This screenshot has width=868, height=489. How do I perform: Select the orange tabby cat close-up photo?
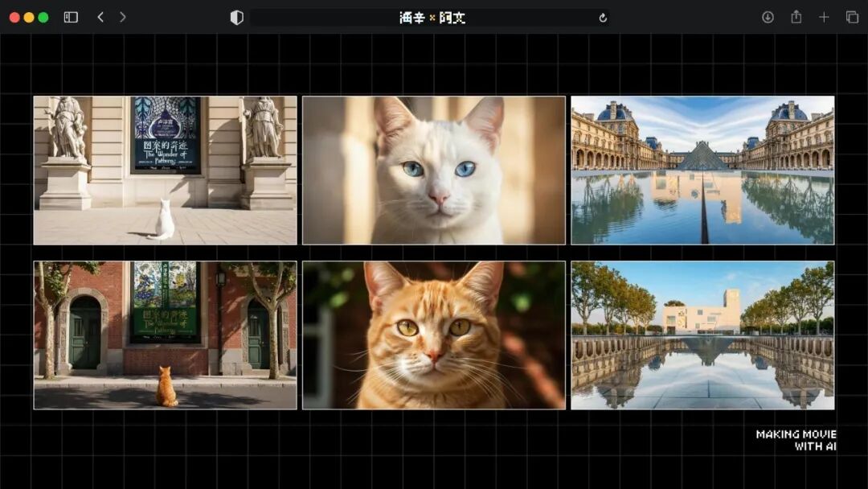click(434, 335)
